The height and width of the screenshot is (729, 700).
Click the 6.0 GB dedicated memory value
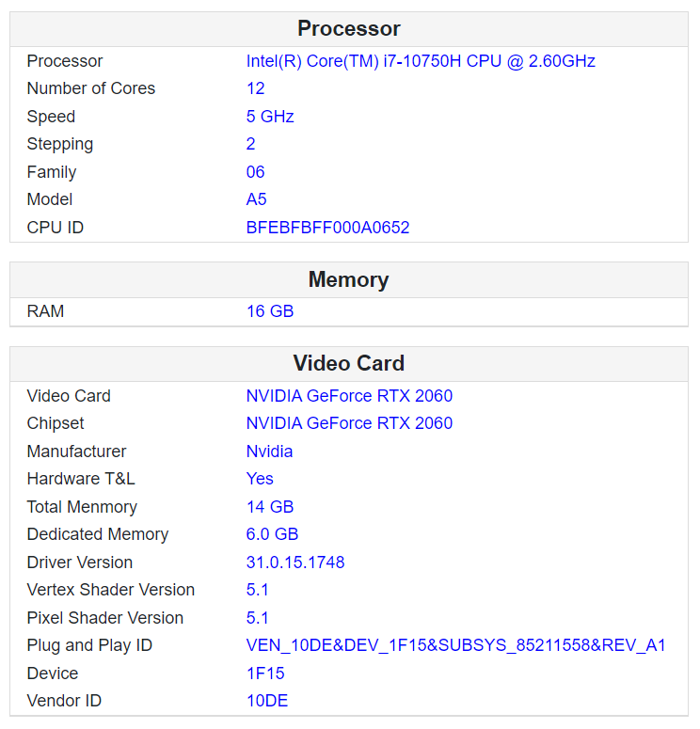(x=272, y=534)
